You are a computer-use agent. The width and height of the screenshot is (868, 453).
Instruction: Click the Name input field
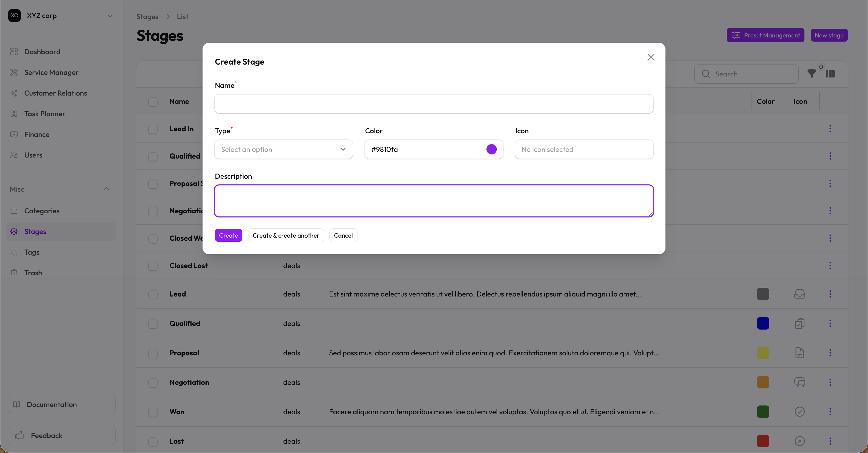[434, 104]
